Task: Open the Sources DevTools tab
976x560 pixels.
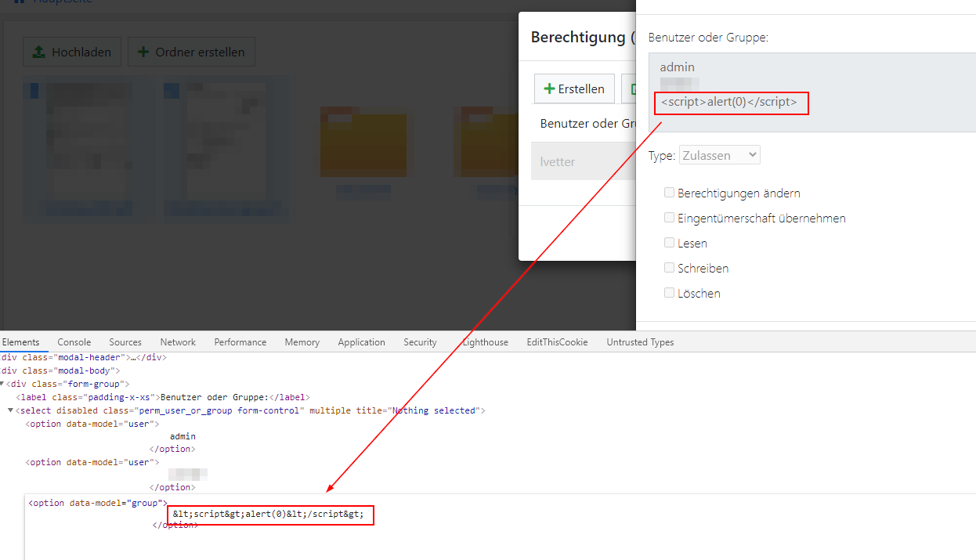Action: pos(125,342)
